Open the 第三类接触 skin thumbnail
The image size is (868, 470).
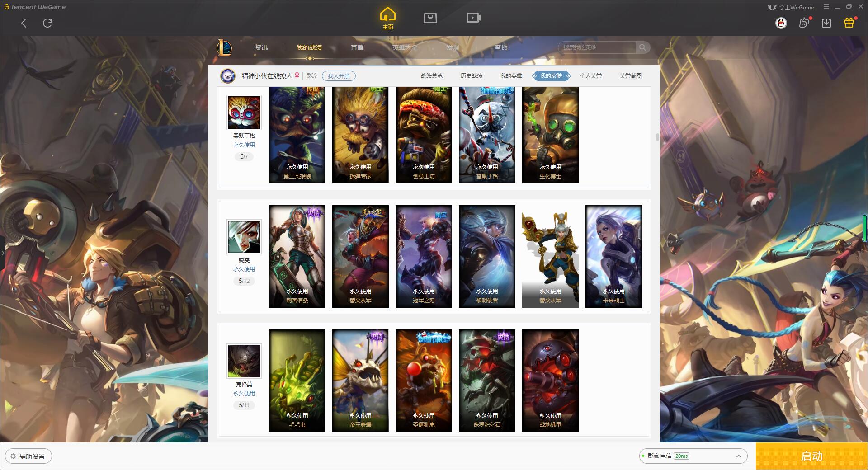(x=297, y=135)
